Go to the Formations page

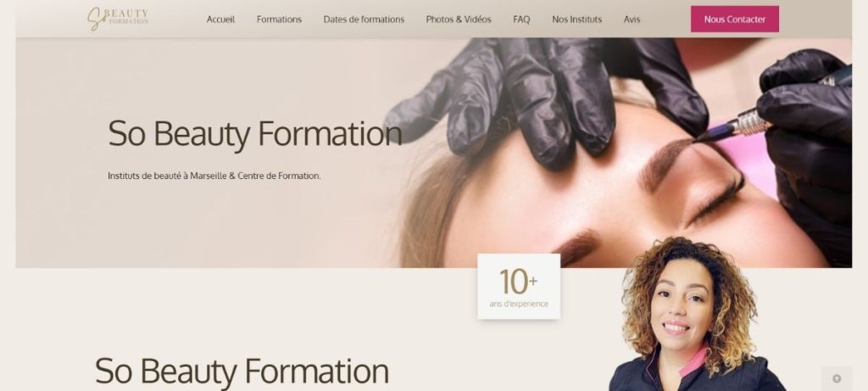click(279, 20)
